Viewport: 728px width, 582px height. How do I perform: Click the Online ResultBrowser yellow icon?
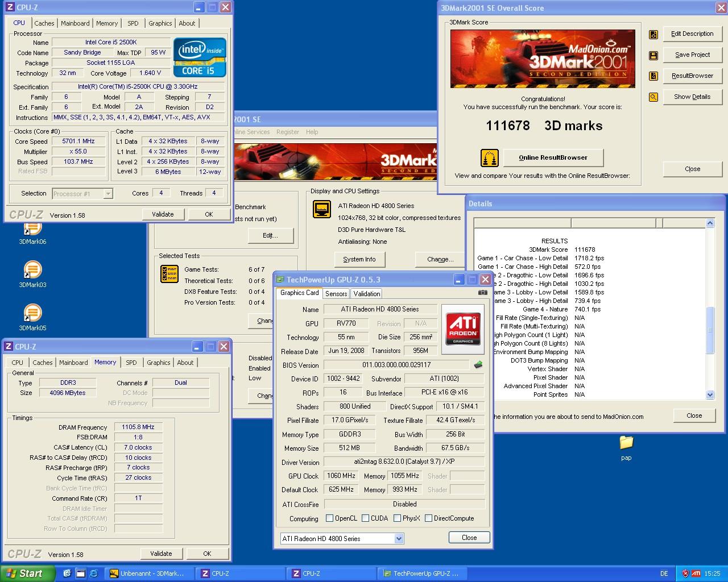[490, 157]
